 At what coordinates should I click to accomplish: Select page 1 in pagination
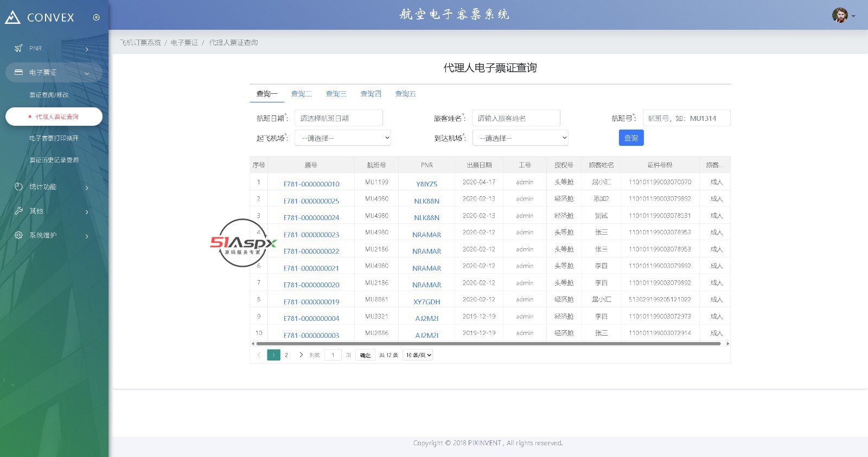click(x=273, y=355)
